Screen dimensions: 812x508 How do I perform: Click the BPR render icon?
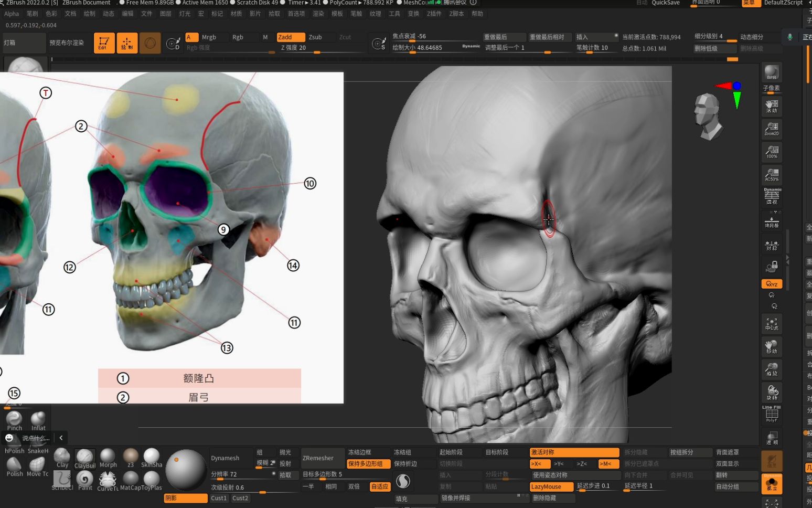(x=772, y=72)
